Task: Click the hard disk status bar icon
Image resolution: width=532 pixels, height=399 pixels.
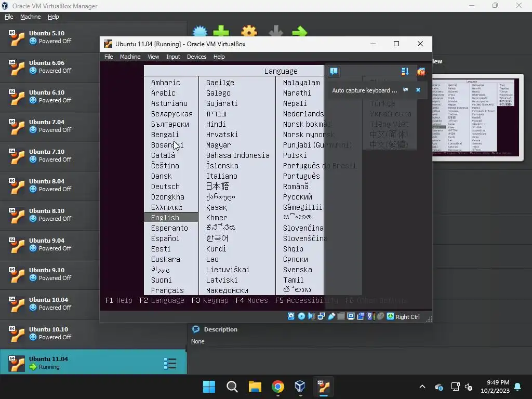Action: [x=291, y=316]
